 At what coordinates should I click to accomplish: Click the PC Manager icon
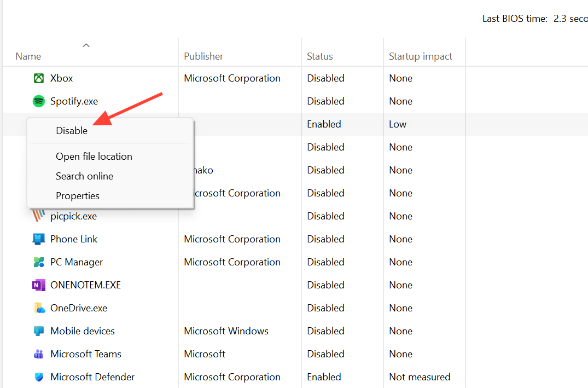39,262
